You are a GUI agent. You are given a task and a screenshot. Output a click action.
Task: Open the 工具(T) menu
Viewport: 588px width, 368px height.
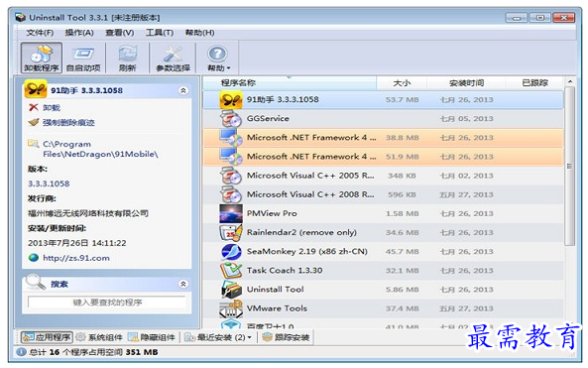click(160, 33)
